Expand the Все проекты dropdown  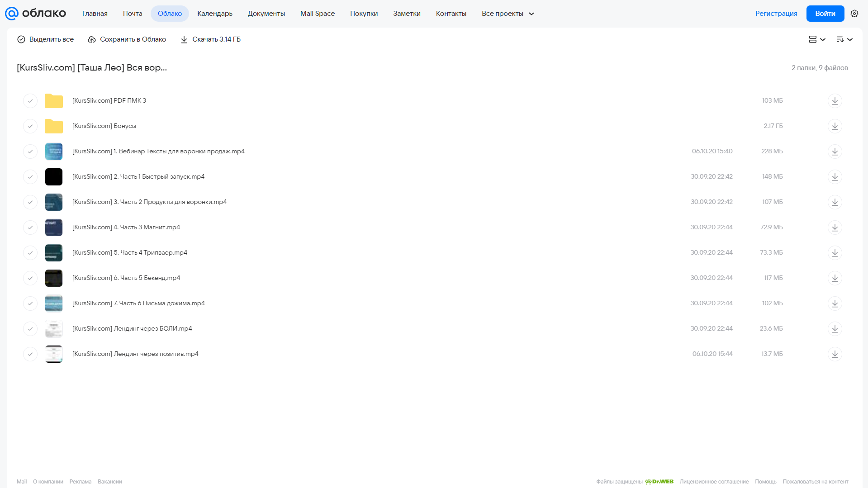[x=508, y=14]
